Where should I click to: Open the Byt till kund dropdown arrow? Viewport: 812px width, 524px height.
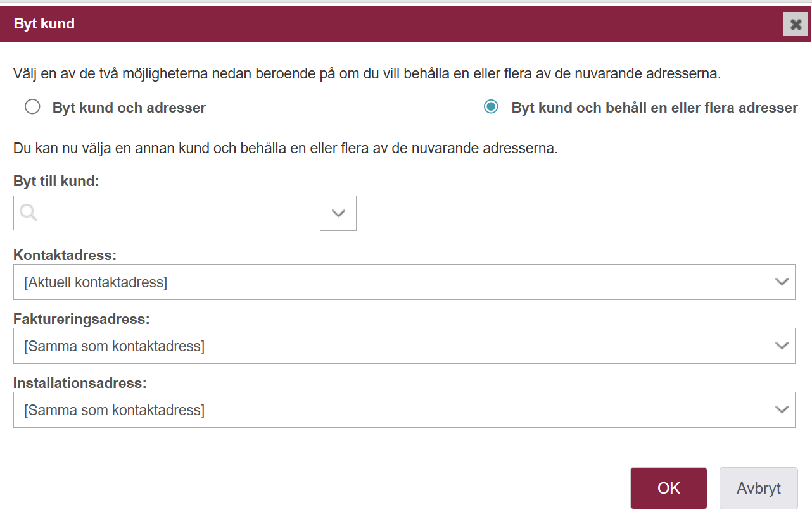pos(338,213)
